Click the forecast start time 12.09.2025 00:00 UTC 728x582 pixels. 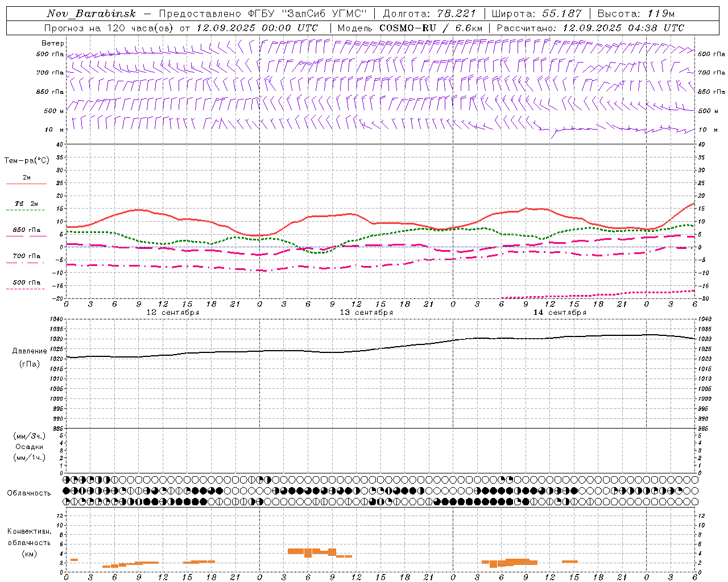(257, 28)
